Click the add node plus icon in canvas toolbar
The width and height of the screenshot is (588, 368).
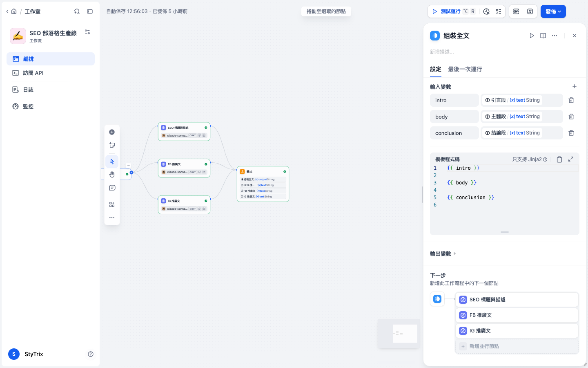[112, 132]
